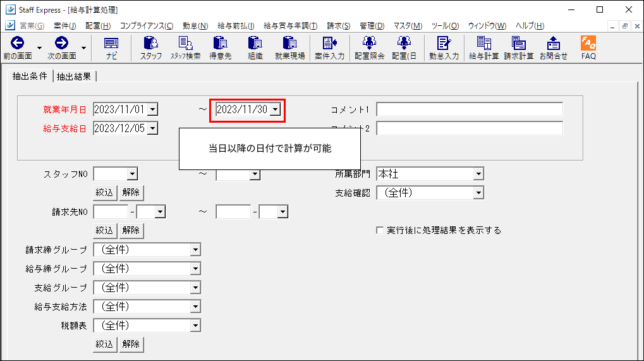This screenshot has height=361, width=644.
Task: Open the 配置照会 toolbar icon
Action: tap(369, 43)
